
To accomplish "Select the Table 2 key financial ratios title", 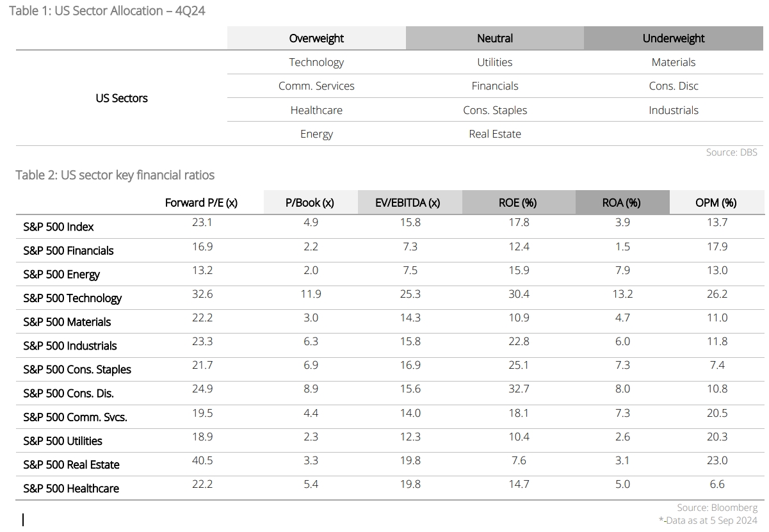I will pos(115,175).
